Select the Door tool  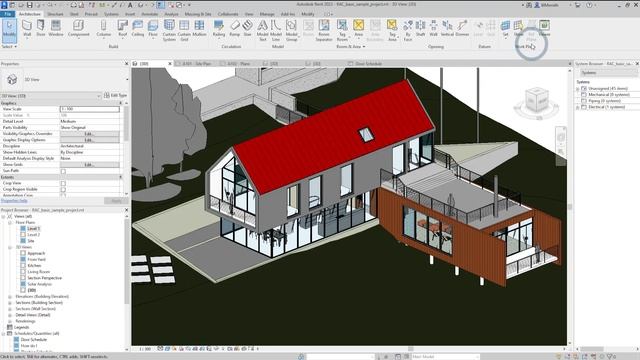click(41, 29)
